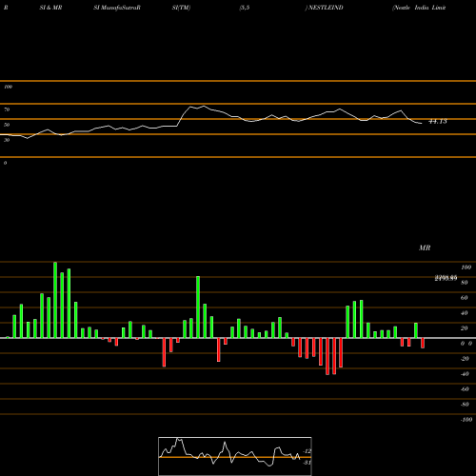This screenshot has height=476, width=476.
Task: Click the -20 label on the MR axis
Action: click(465, 359)
